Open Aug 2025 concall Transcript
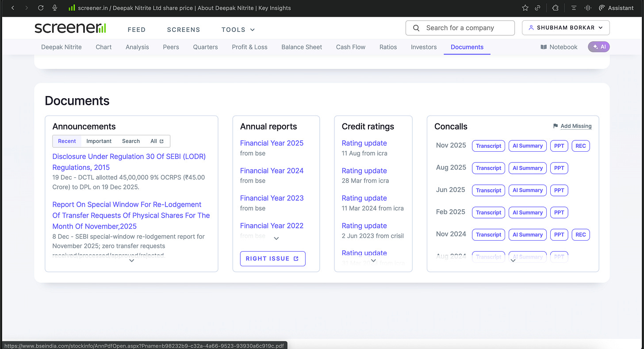The image size is (644, 349). [488, 168]
